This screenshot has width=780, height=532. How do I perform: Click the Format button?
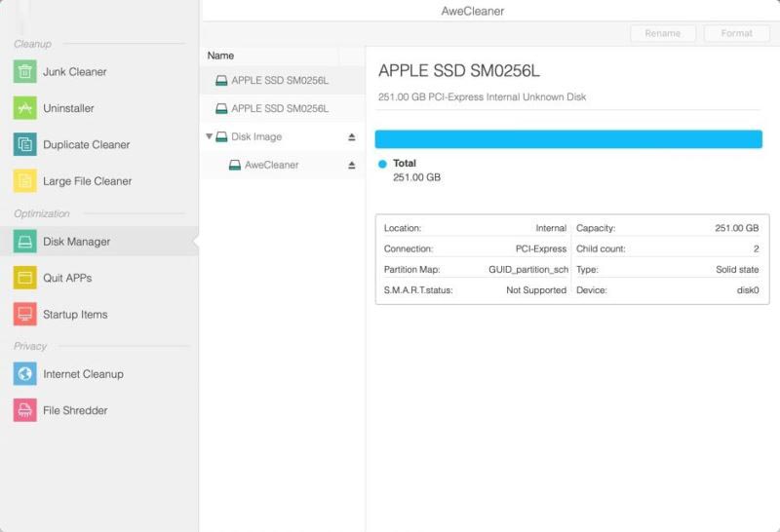(737, 33)
